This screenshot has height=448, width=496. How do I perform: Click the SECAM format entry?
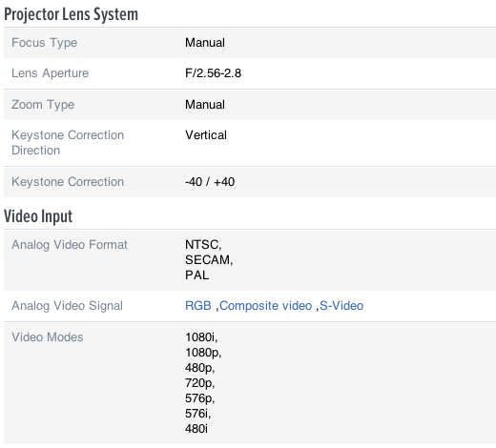[x=209, y=260]
